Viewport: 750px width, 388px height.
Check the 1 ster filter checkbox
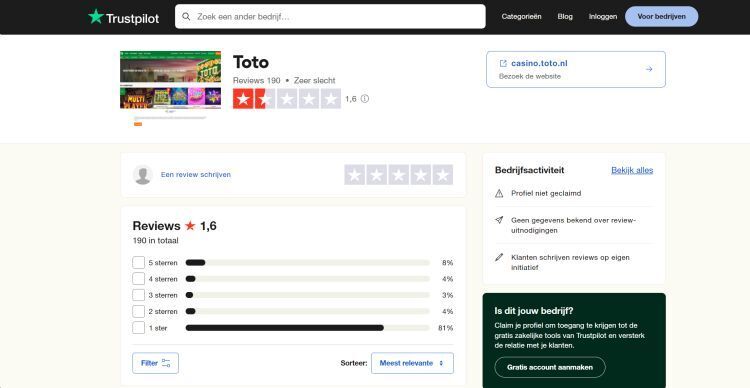pyautogui.click(x=139, y=328)
